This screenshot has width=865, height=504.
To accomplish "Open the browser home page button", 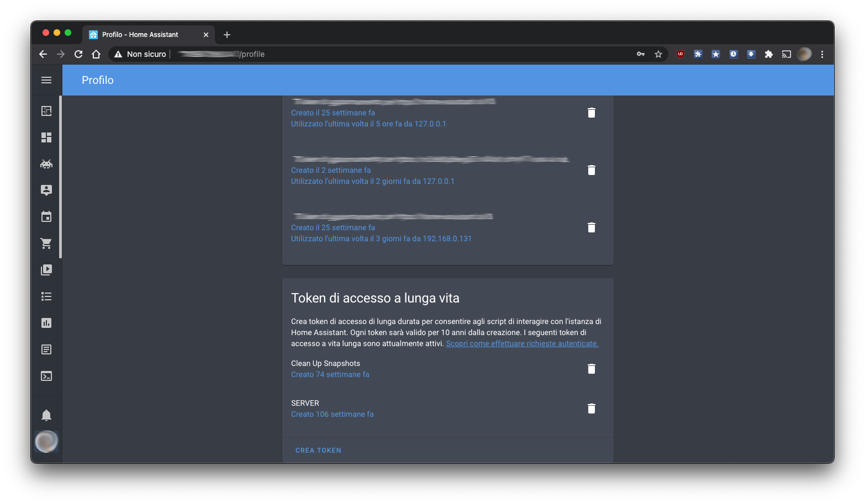I will (96, 54).
